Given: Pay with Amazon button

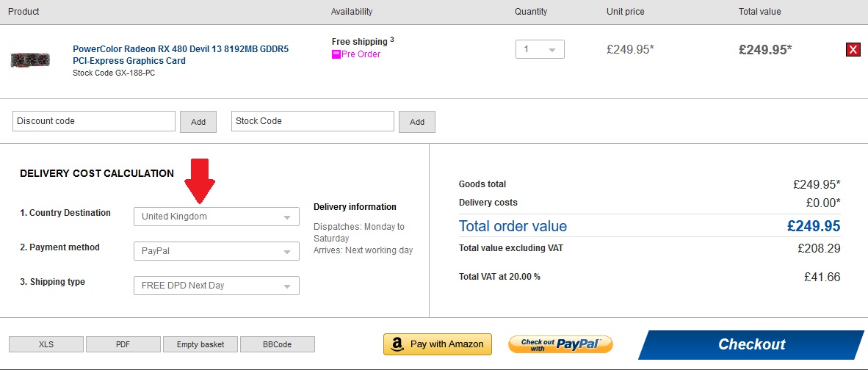Looking at the screenshot, I should click(x=438, y=344).
